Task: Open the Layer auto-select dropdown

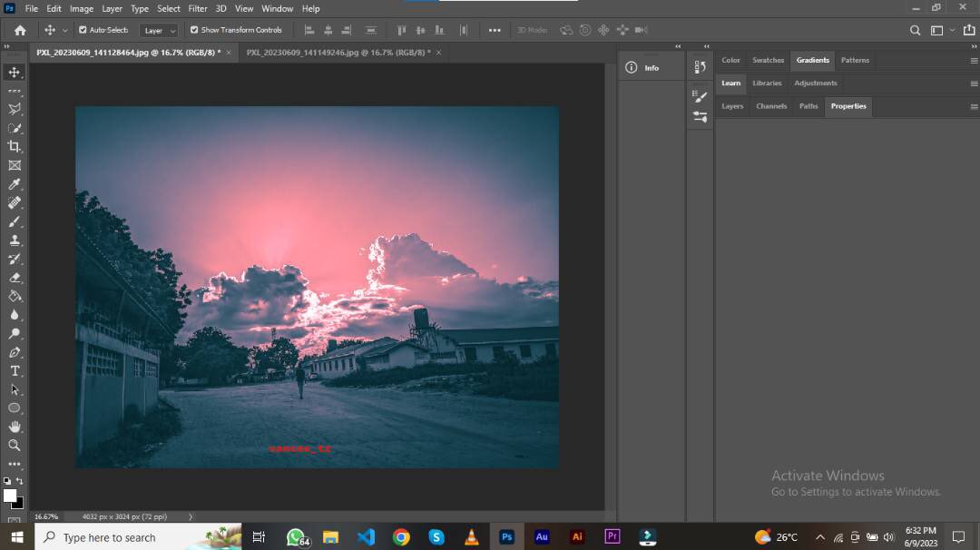Action: coord(159,30)
